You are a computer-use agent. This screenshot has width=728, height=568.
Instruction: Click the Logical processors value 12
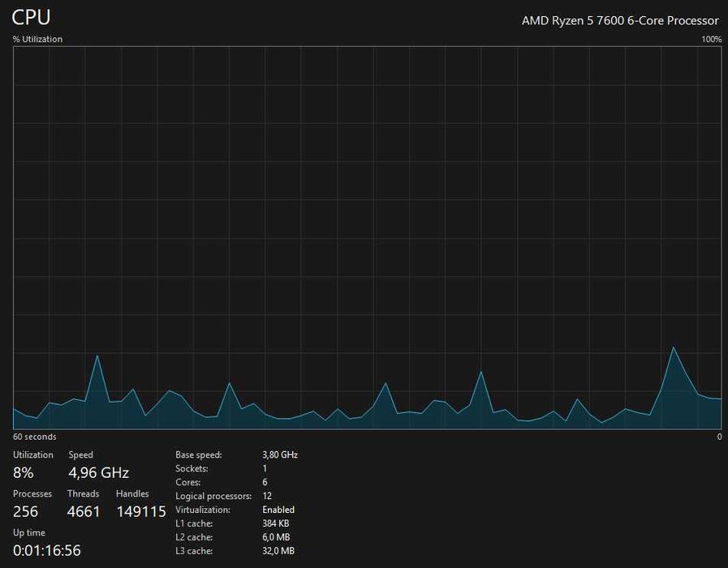tap(267, 496)
